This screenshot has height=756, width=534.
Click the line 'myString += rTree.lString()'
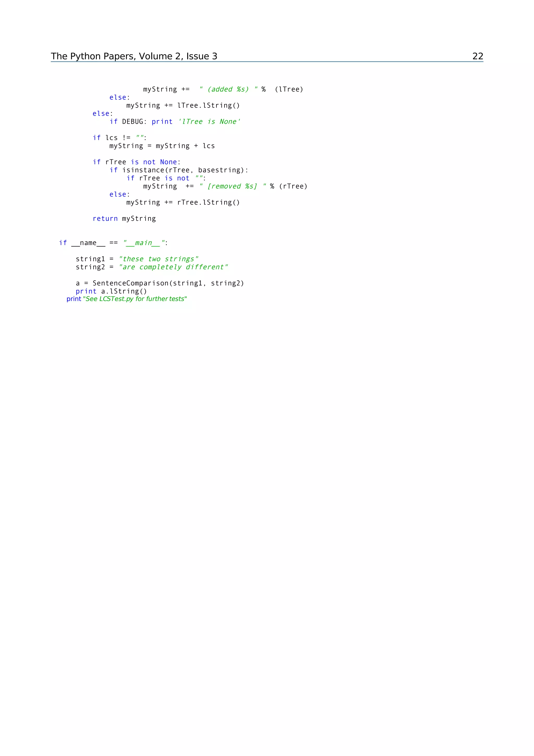[183, 202]
